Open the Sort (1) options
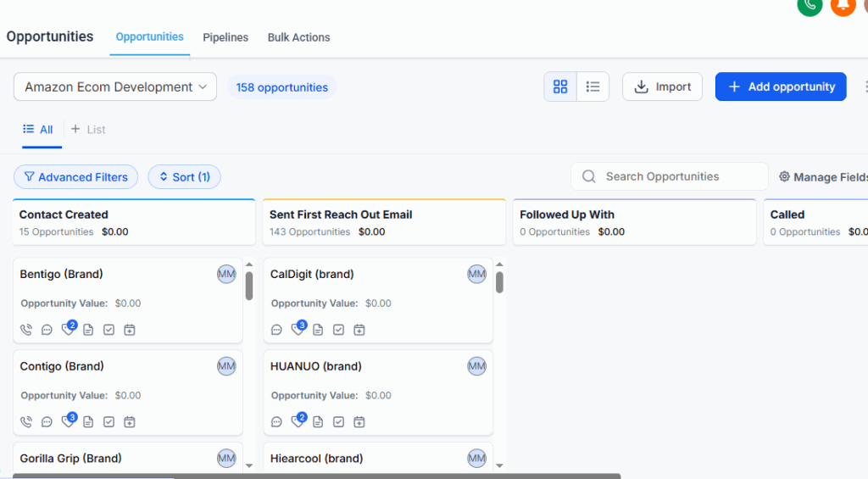 184,177
